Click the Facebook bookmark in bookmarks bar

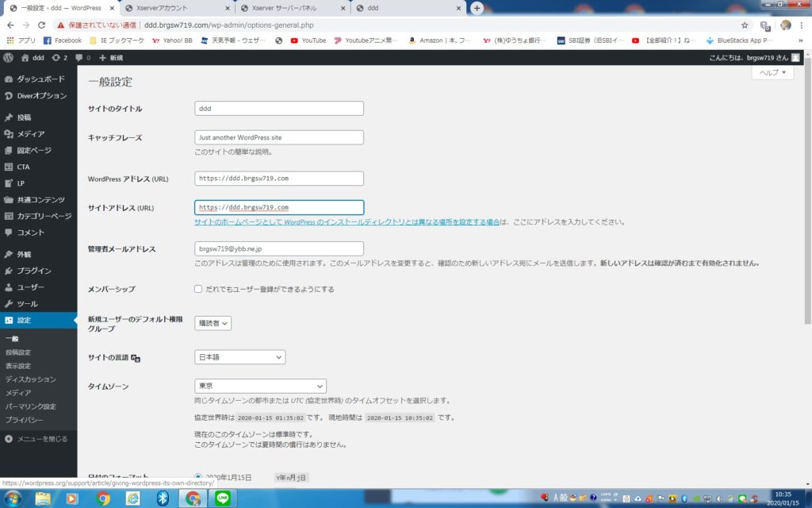(x=62, y=40)
